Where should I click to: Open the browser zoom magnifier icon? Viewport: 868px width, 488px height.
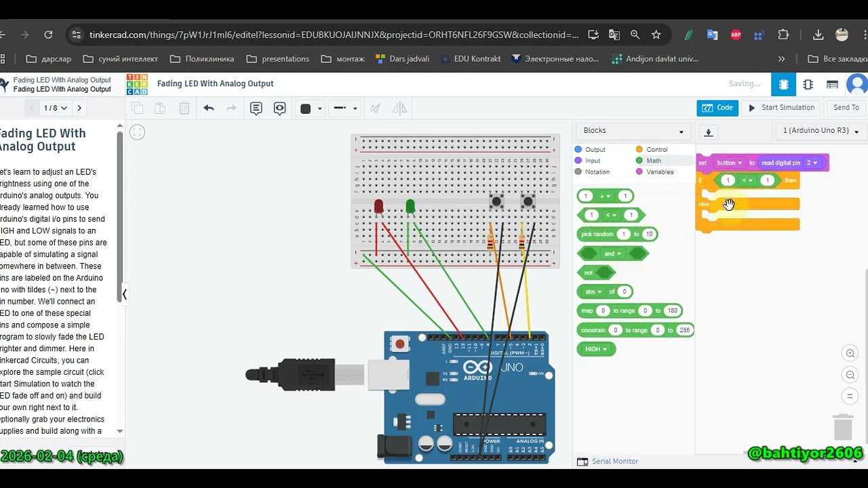(x=635, y=35)
